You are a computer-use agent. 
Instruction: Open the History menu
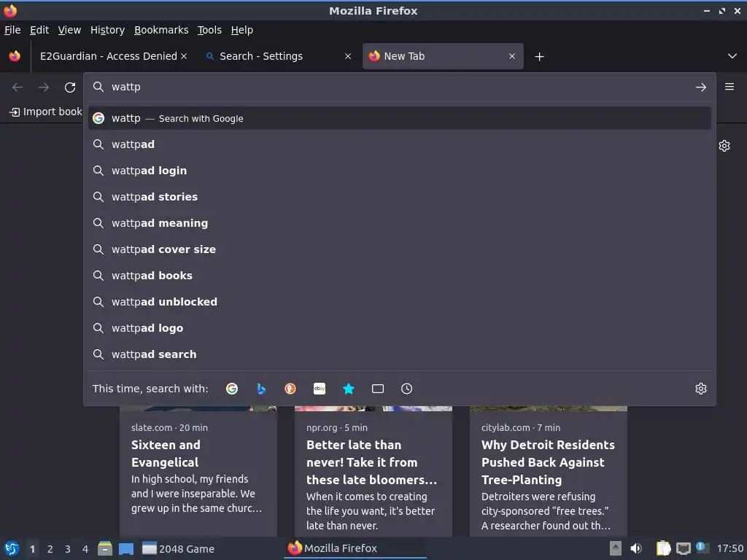pos(108,30)
